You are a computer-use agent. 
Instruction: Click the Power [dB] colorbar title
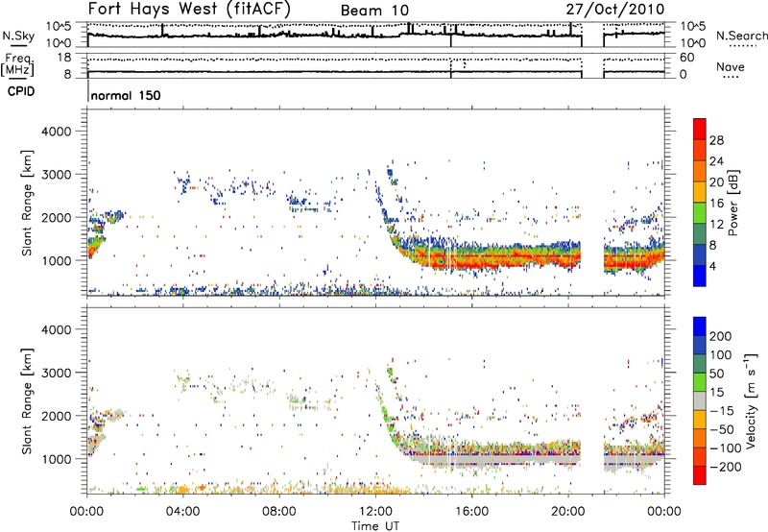[733, 203]
